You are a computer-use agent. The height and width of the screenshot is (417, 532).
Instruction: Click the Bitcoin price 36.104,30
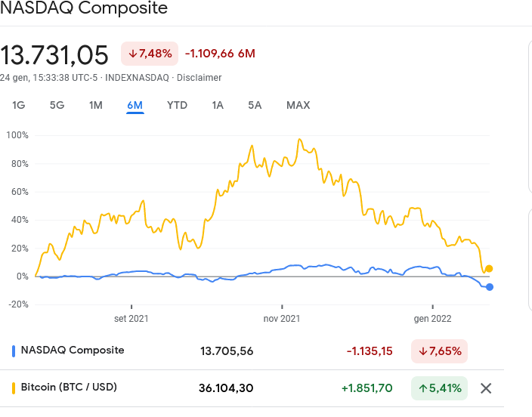pyautogui.click(x=226, y=388)
